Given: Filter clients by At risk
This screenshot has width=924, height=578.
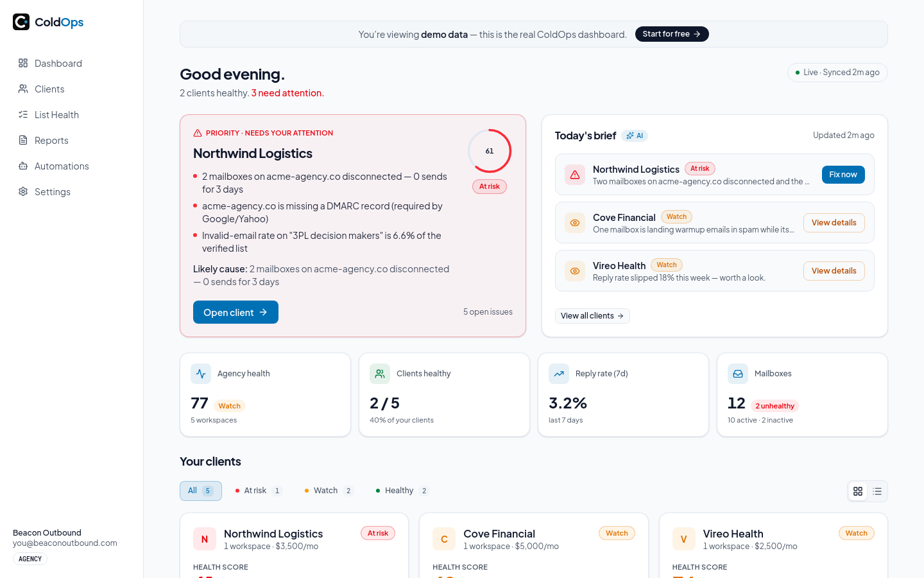Looking at the screenshot, I should [x=258, y=491].
